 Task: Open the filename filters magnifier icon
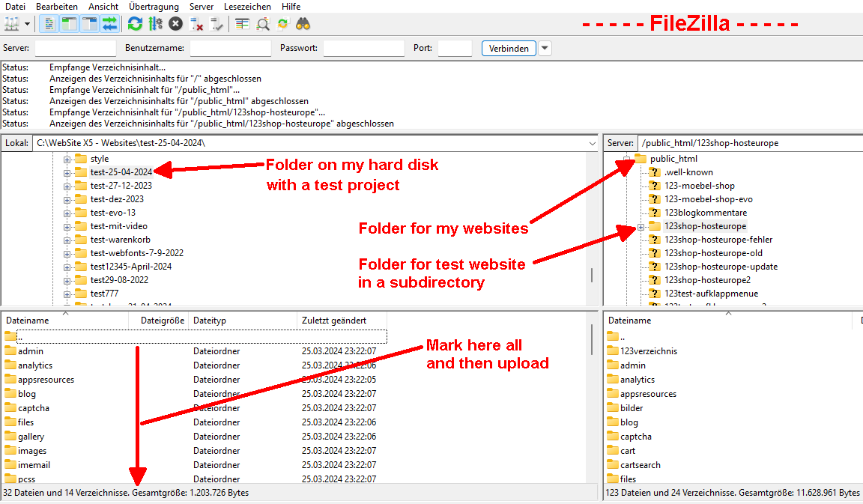tap(262, 24)
